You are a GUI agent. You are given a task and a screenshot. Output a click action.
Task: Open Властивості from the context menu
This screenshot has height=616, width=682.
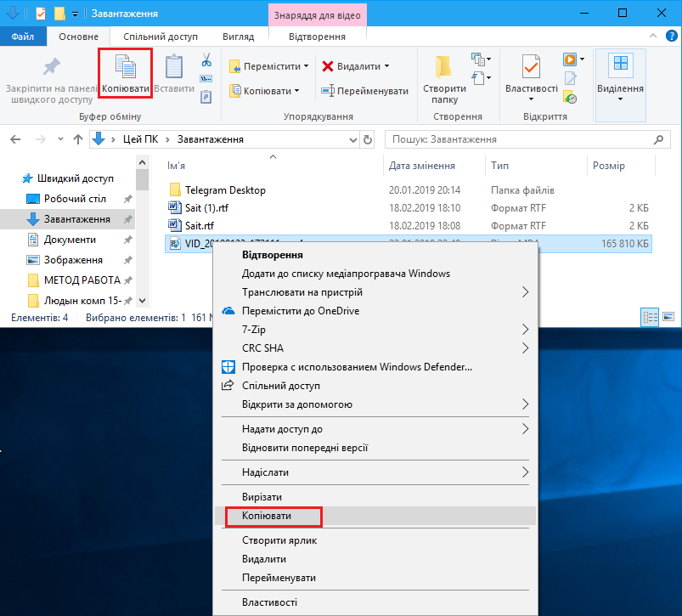pos(375,602)
